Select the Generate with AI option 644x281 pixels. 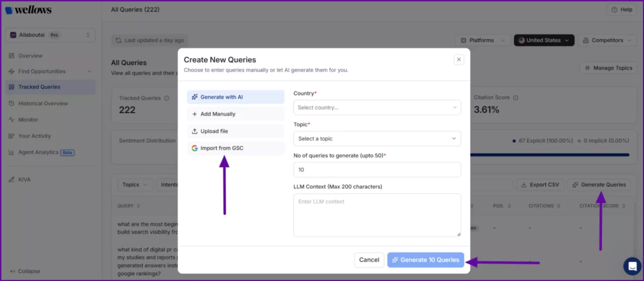pyautogui.click(x=235, y=97)
